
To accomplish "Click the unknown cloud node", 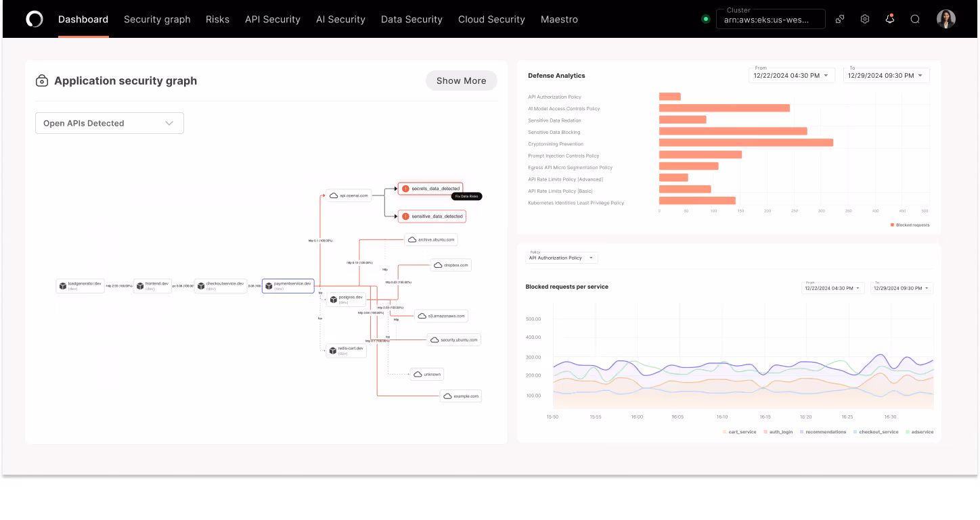I will (x=427, y=374).
